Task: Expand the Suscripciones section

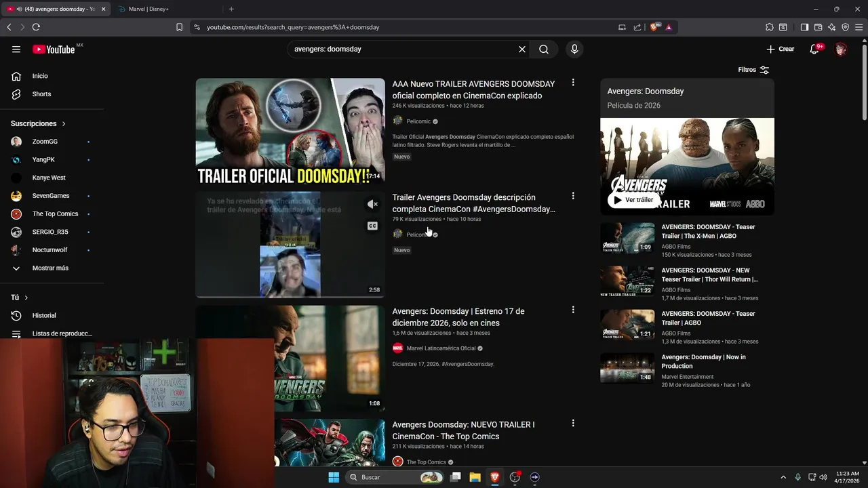Action: 38,123
